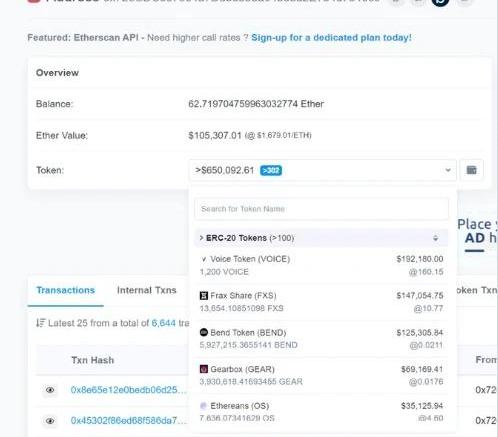The height and width of the screenshot is (437, 498).
Task: Click the Ethereans (OS) token icon
Action: (203, 406)
